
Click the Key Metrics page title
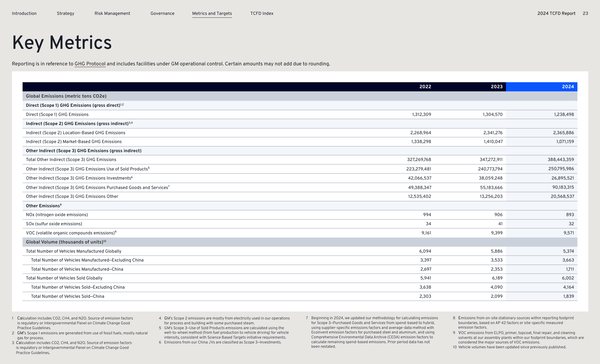(62, 43)
